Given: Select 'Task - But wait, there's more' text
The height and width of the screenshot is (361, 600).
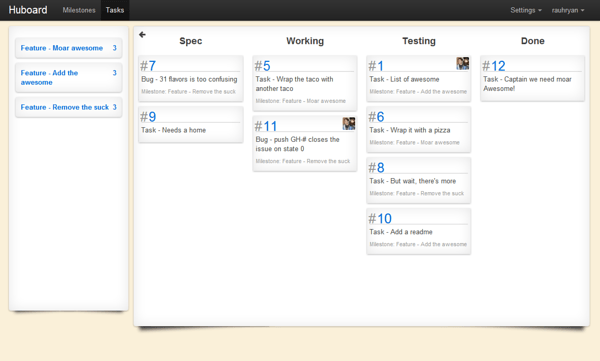Looking at the screenshot, I should click(412, 181).
